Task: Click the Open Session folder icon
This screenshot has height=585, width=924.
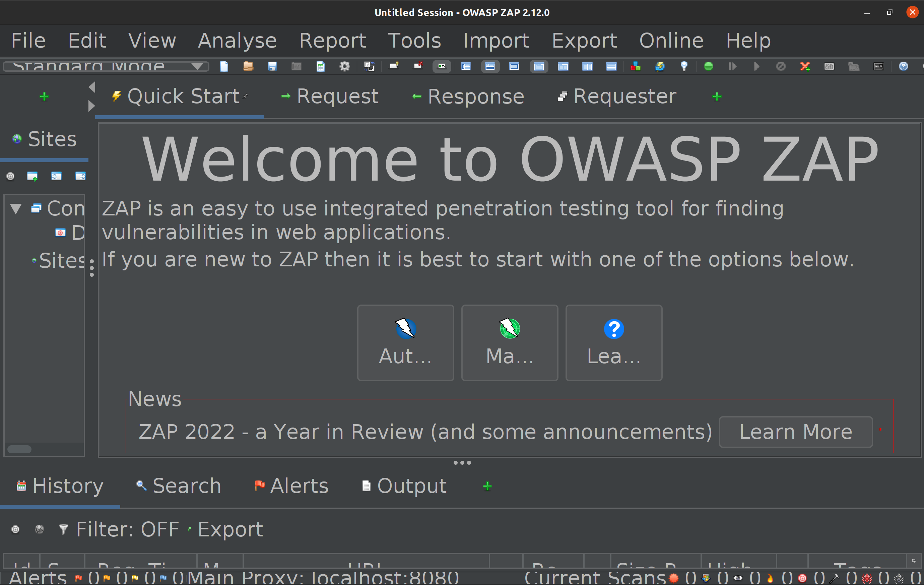Action: (x=248, y=66)
